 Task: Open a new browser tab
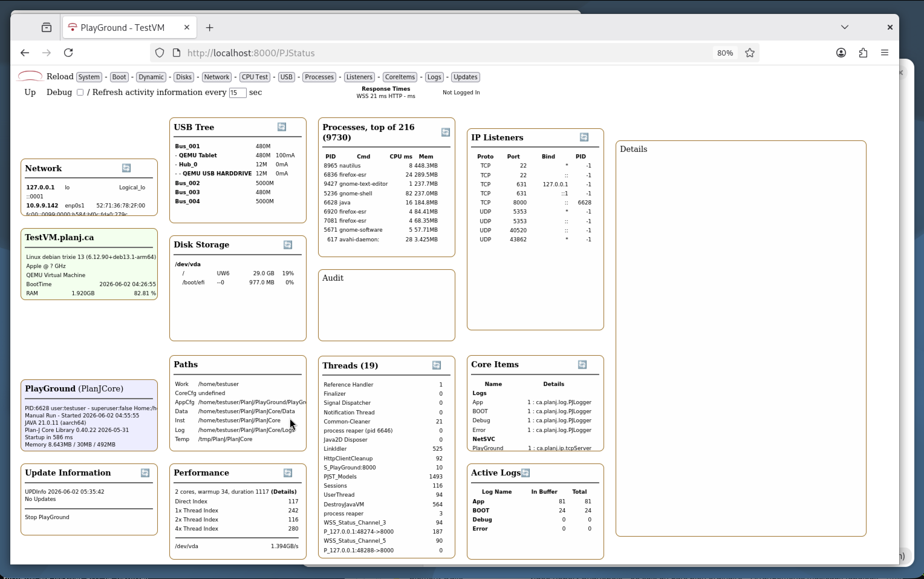tap(210, 28)
